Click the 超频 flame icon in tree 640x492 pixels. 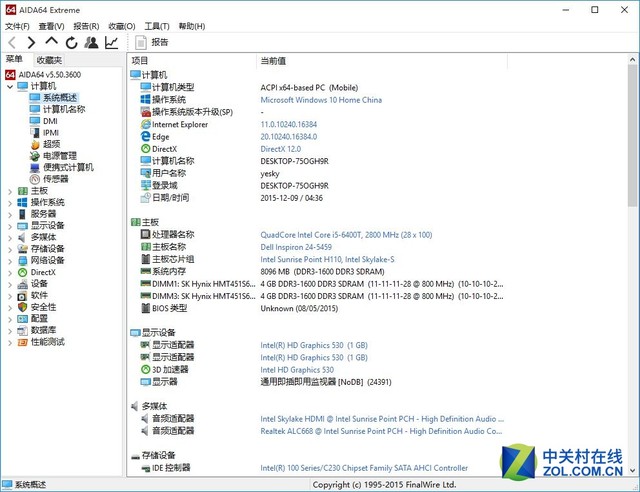(x=35, y=144)
